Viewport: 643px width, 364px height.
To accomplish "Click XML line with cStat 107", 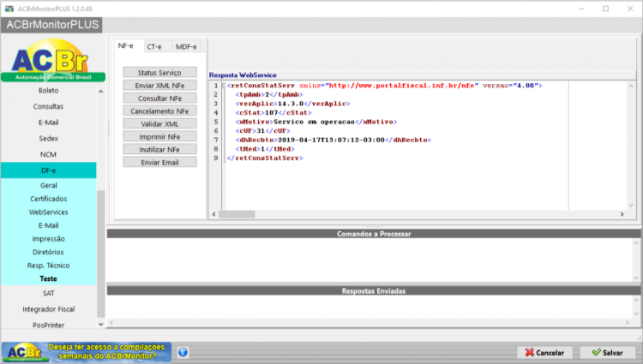I will tap(273, 112).
